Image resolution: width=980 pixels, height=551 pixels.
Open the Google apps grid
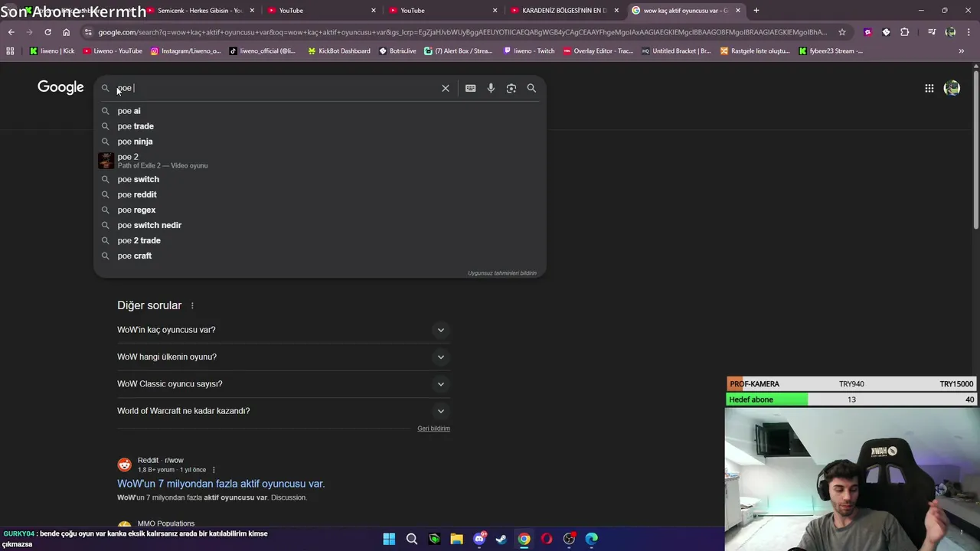[929, 88]
